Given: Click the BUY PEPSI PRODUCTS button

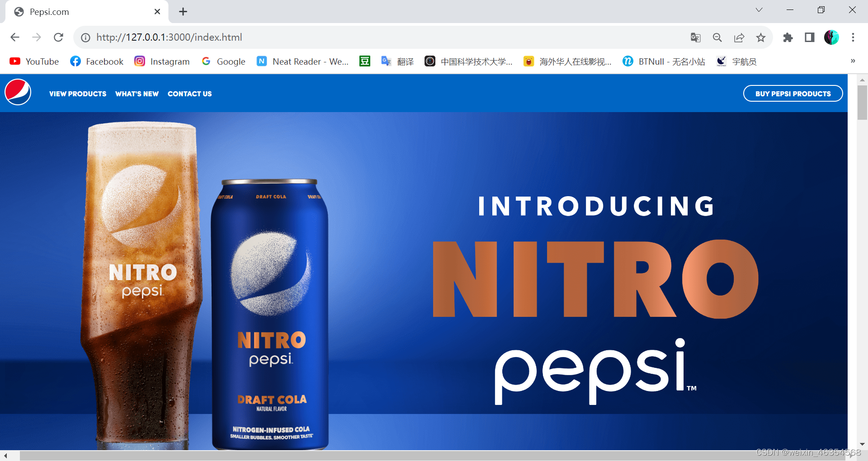Looking at the screenshot, I should click(793, 94).
